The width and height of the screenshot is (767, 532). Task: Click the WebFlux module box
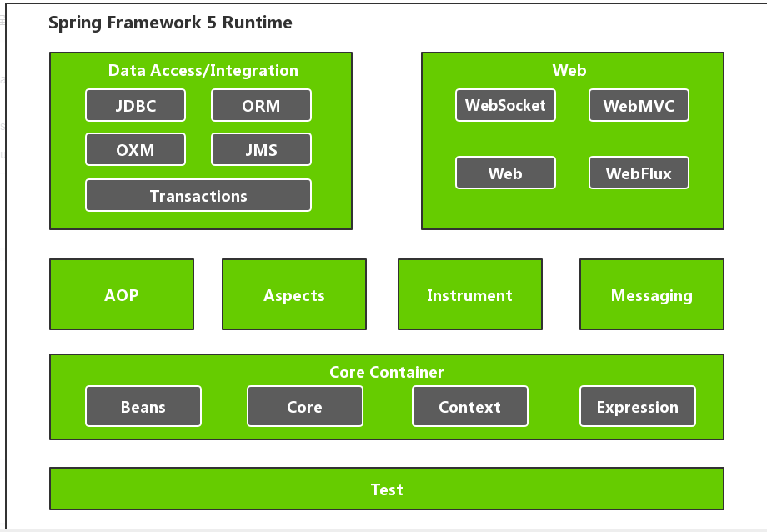point(639,173)
